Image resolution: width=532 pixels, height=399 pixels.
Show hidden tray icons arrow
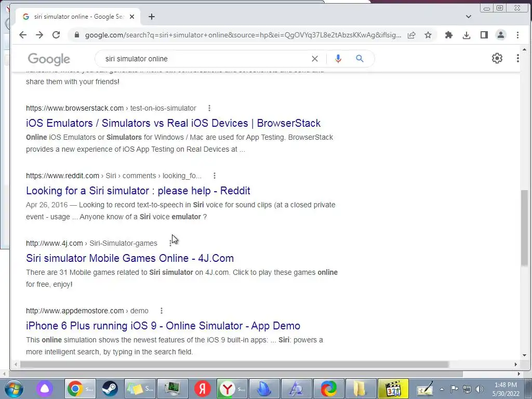(442, 389)
